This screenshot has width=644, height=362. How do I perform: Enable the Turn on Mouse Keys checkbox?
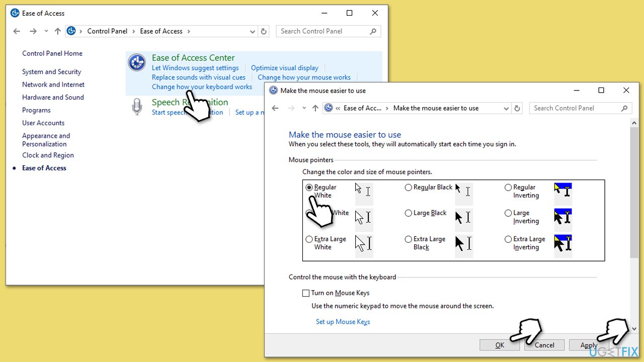[x=306, y=293]
